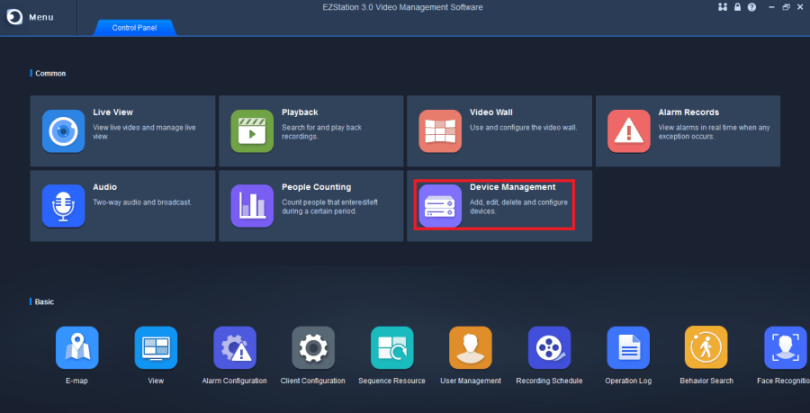Open the Menu button
This screenshot has width=810, height=413.
pos(41,17)
